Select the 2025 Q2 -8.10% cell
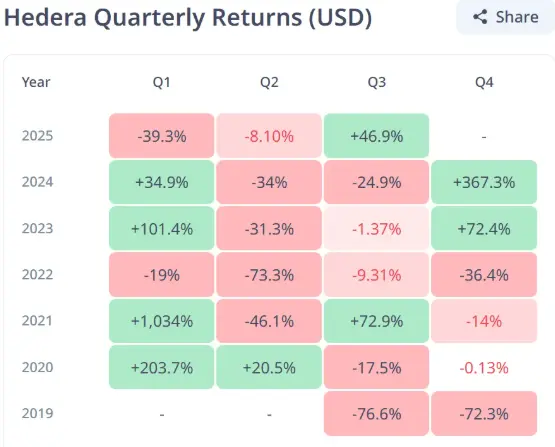This screenshot has width=555, height=447. [269, 136]
